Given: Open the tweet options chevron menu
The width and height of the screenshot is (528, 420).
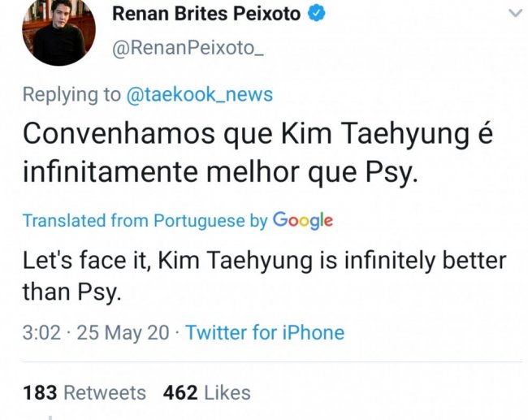Looking at the screenshot, I should pos(513,13).
